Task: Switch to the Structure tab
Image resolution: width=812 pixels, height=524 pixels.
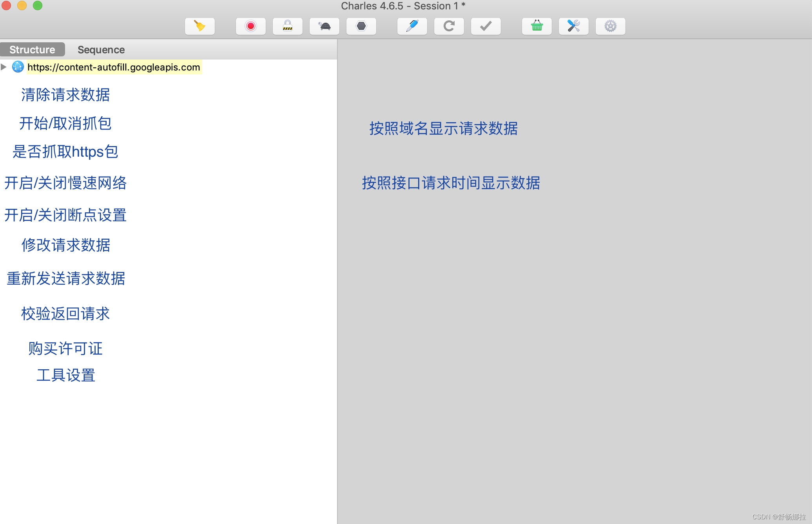Action: click(x=32, y=50)
